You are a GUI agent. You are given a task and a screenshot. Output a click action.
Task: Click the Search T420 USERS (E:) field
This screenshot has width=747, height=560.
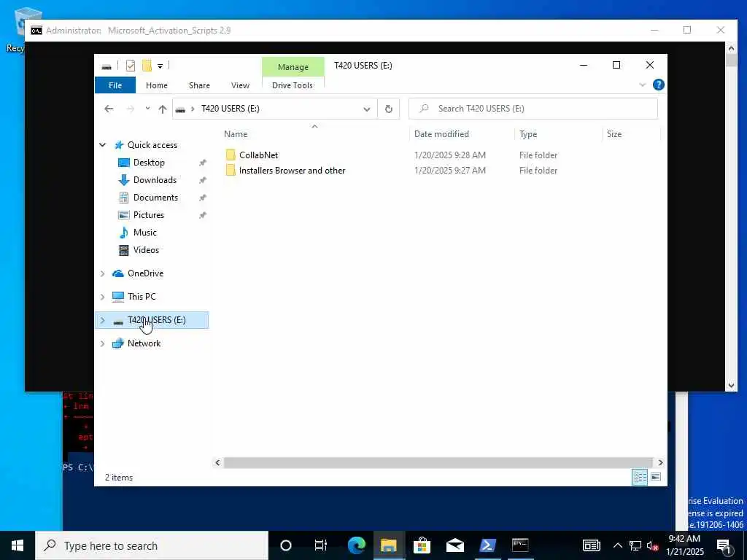point(533,109)
